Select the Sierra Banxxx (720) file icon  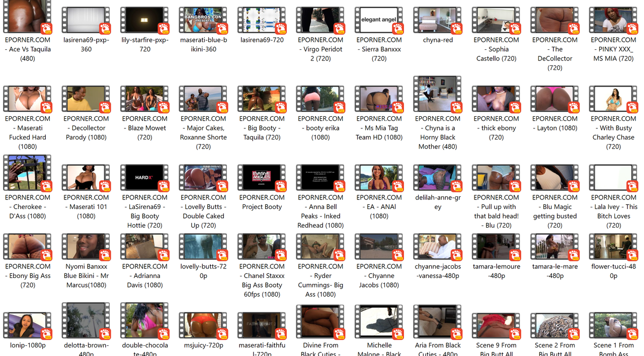(x=379, y=20)
